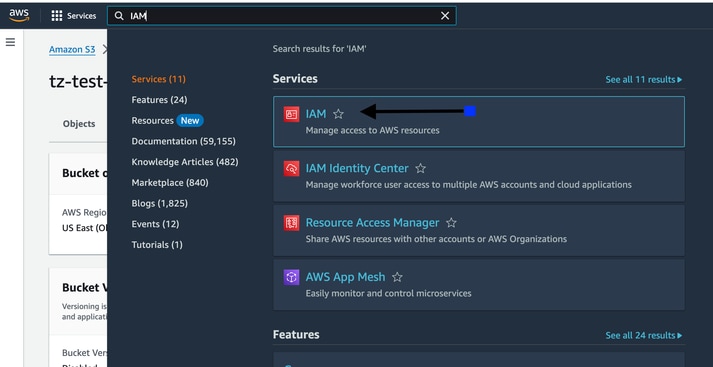The height and width of the screenshot is (367, 713).
Task: Click the AWS logo home icon
Action: 19,15
